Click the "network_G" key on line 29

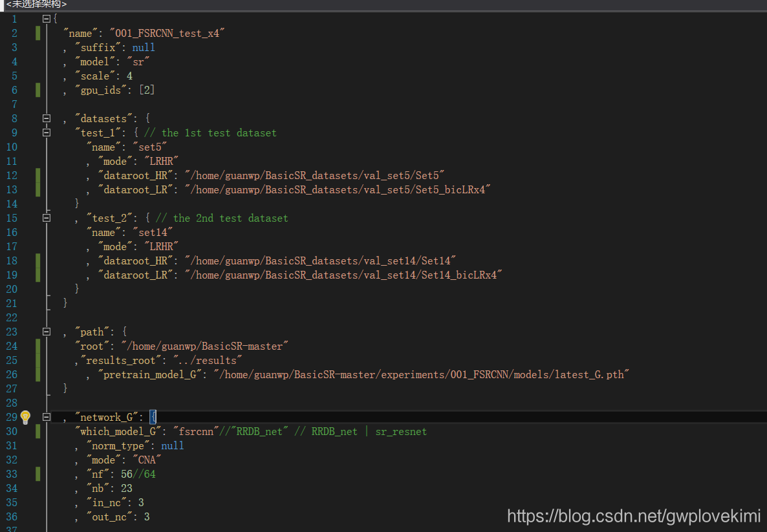107,417
